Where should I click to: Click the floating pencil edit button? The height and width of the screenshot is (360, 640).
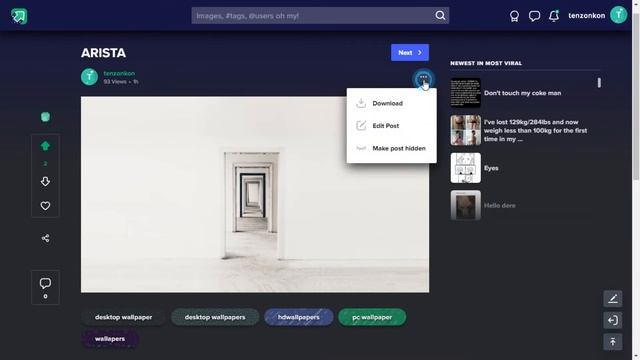point(613,299)
